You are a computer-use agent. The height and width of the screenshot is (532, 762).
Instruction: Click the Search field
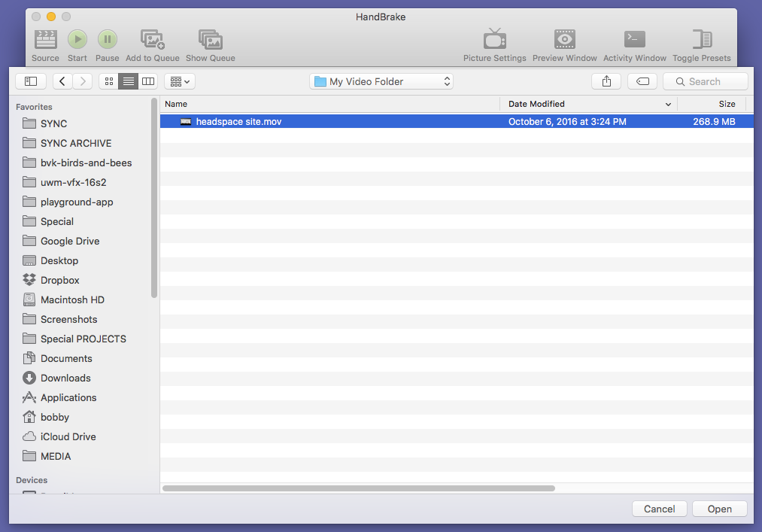(705, 81)
